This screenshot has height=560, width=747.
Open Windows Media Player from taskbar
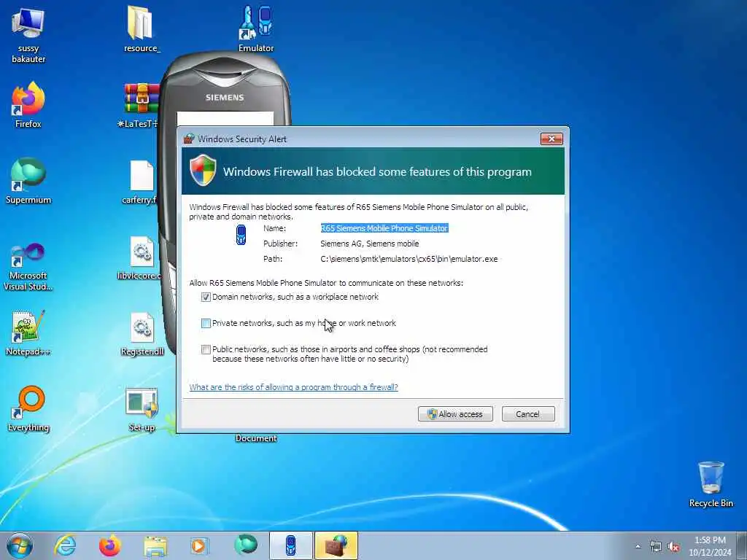pos(199,545)
